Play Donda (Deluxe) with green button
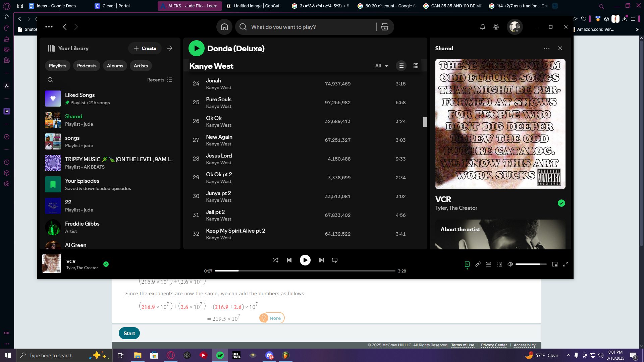The width and height of the screenshot is (644, 362). coord(197,48)
